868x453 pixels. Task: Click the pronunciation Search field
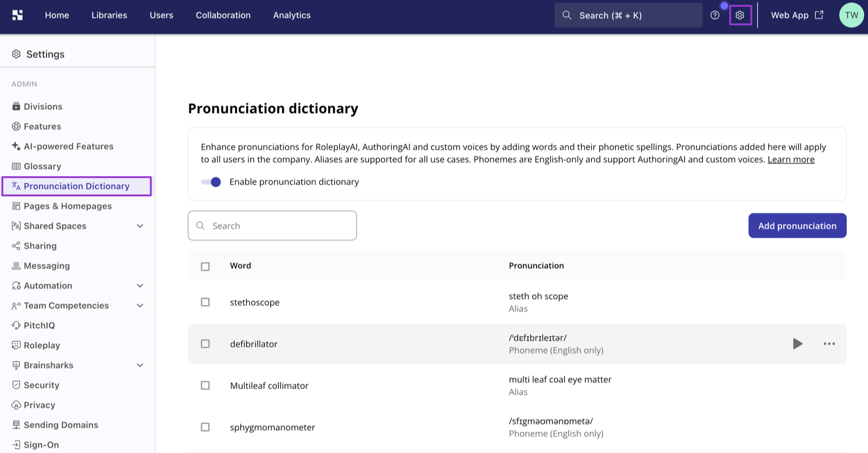tap(272, 226)
